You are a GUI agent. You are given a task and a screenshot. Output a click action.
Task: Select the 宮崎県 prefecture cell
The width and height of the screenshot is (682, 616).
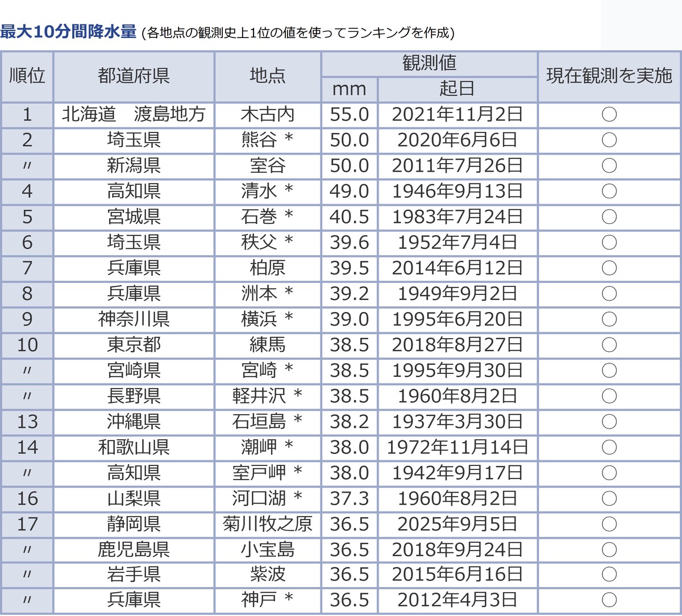(x=134, y=371)
